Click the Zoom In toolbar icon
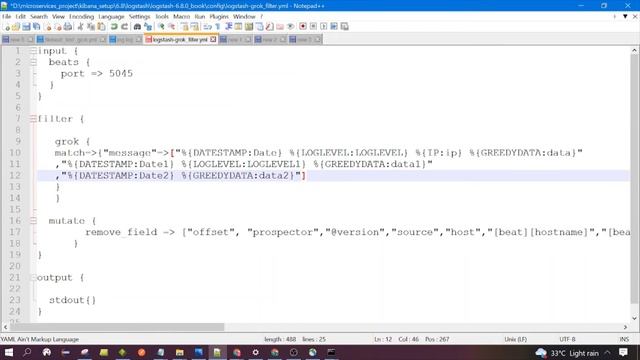Screen dimensions: 640x360 click(161, 27)
